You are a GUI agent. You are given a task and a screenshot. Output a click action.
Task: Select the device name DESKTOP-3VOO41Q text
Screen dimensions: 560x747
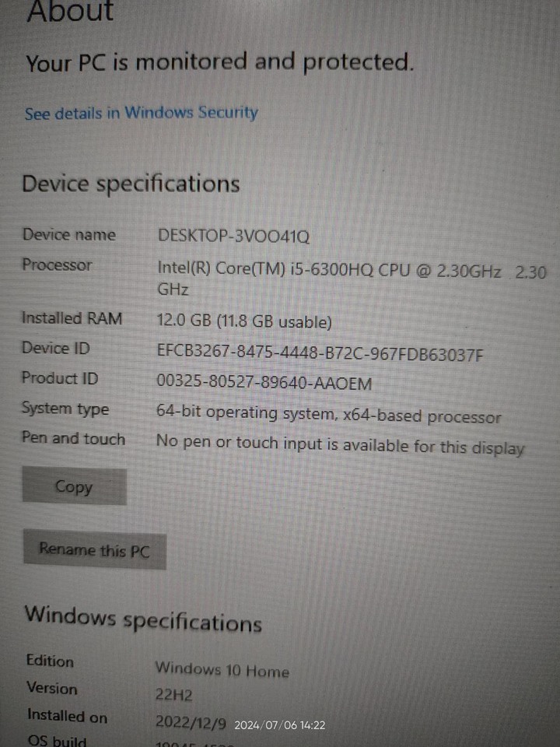pyautogui.click(x=234, y=236)
